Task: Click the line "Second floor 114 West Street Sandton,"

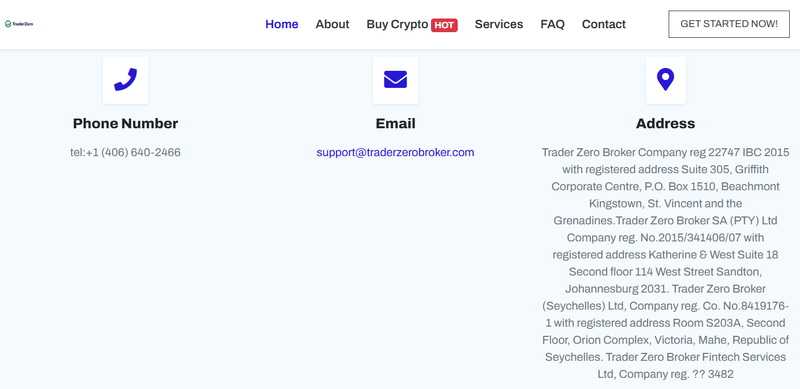Action: (665, 272)
